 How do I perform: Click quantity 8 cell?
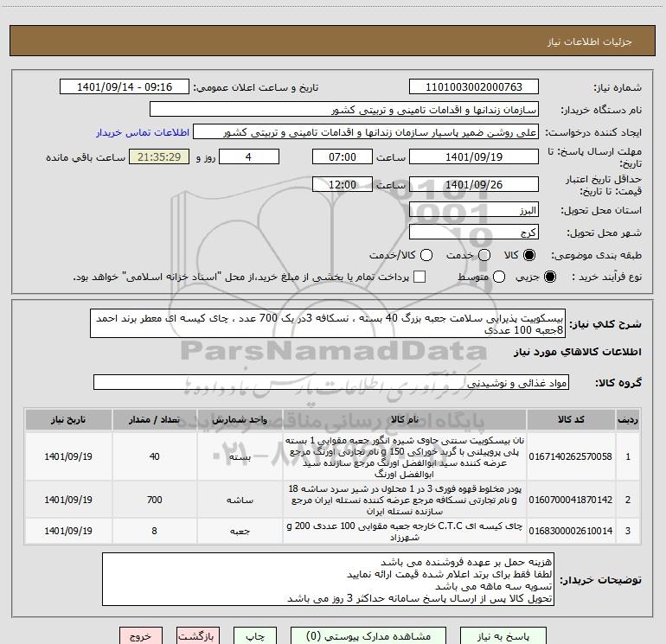click(154, 531)
